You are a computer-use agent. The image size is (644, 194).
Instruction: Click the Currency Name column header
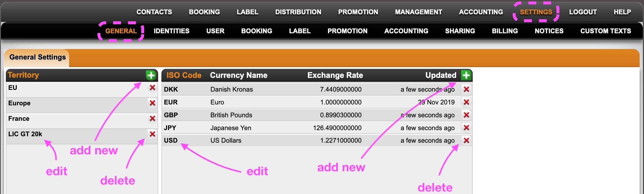click(x=239, y=75)
